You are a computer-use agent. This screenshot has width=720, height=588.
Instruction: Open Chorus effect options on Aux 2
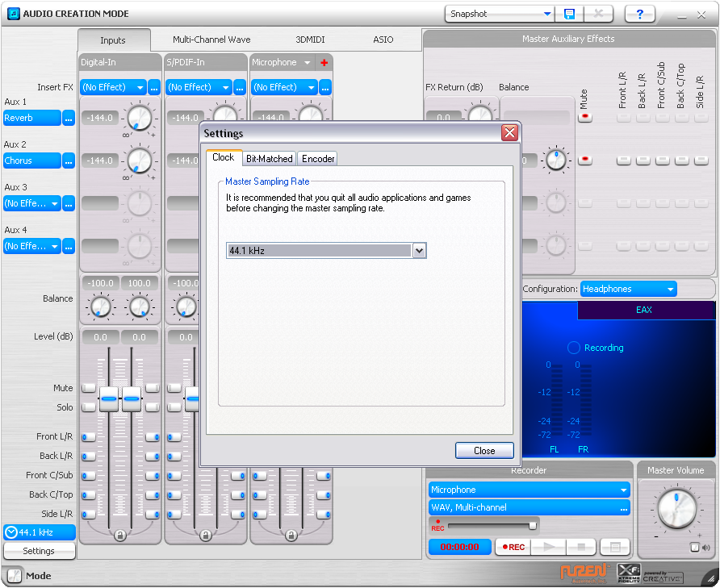click(x=69, y=161)
